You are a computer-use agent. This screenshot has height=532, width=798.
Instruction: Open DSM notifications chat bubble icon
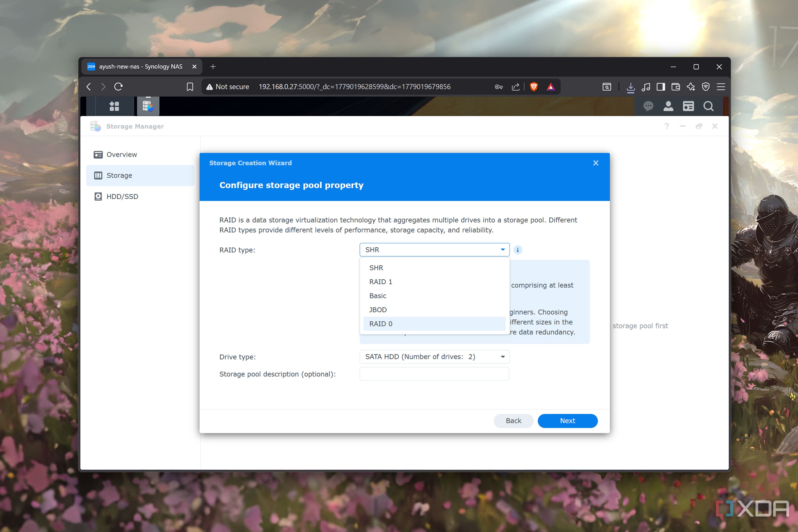pos(648,106)
